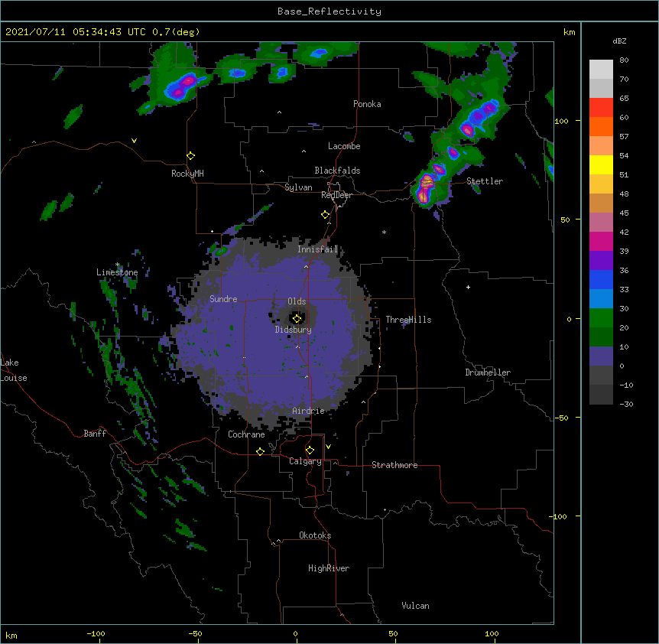
Task: Click the yellow diamond marker above the Calgary label
Action: (310, 450)
